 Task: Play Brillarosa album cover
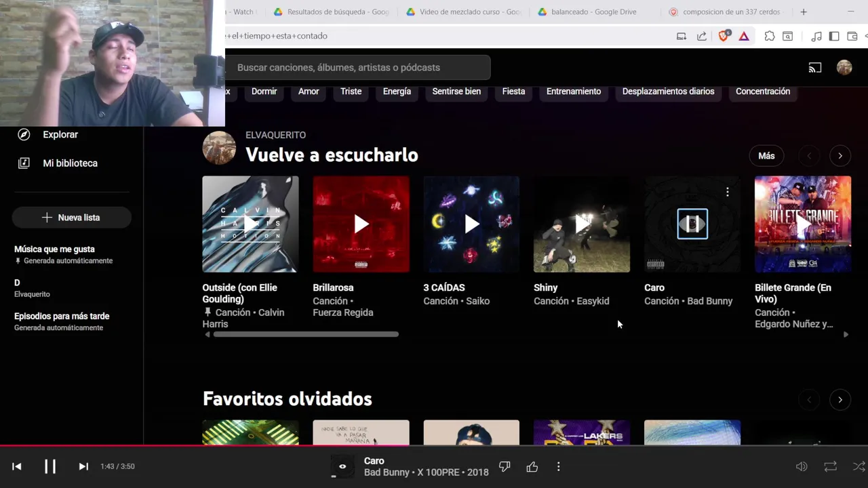coord(361,224)
